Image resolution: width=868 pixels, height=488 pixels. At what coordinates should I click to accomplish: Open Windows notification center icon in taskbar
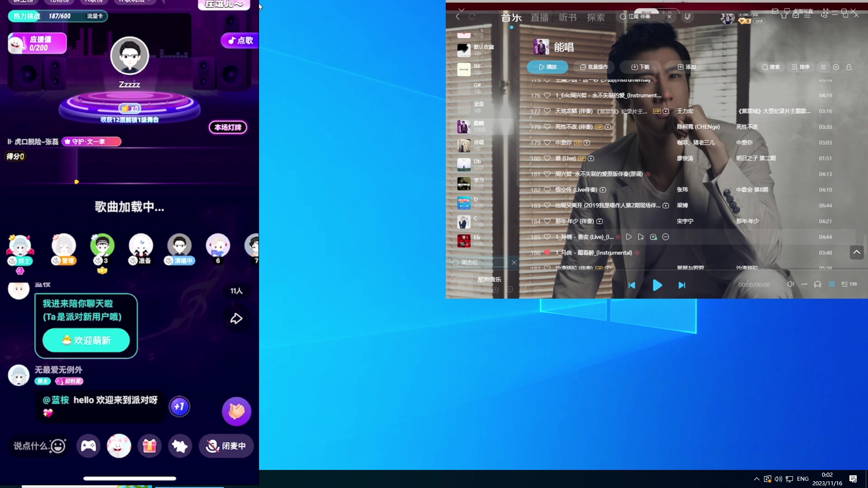[853, 479]
